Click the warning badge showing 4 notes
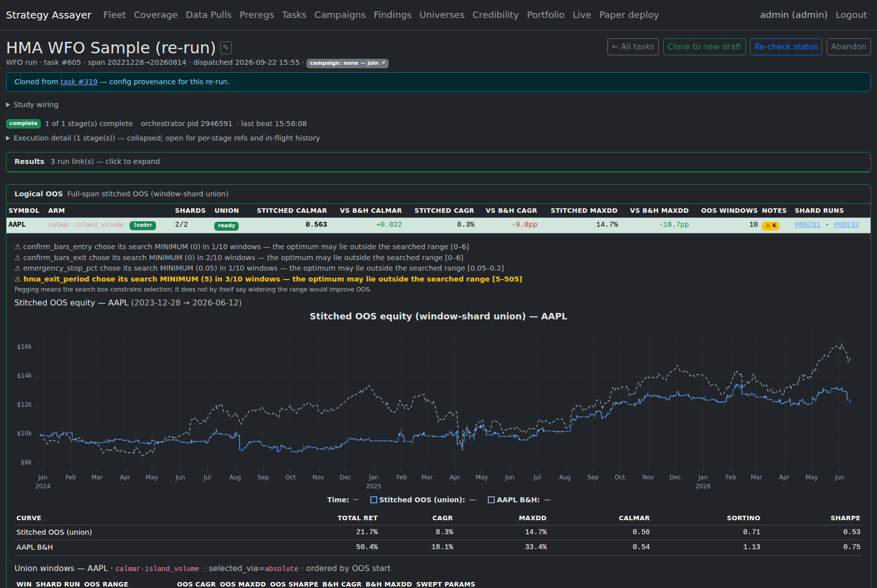 [x=770, y=225]
